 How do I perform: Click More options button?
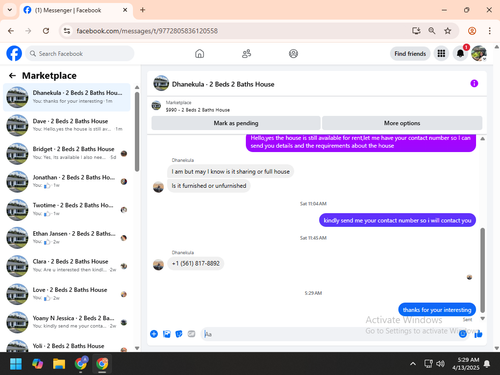click(402, 123)
